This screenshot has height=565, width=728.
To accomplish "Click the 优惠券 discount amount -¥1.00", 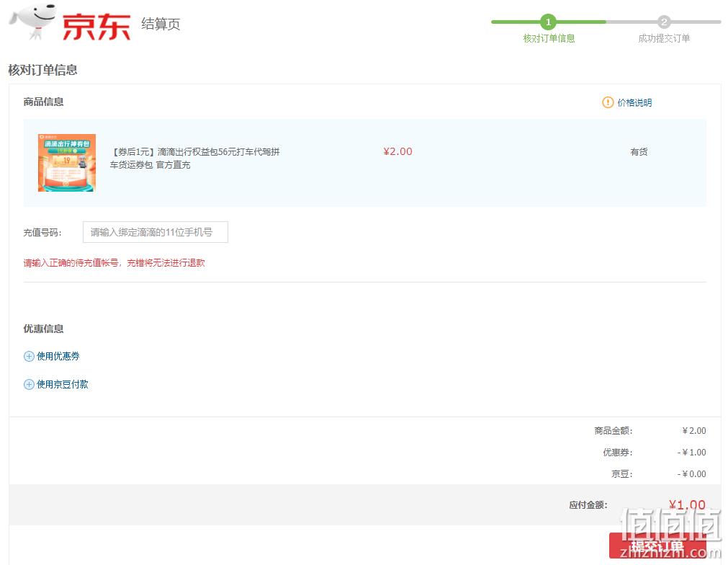I will pos(692,452).
